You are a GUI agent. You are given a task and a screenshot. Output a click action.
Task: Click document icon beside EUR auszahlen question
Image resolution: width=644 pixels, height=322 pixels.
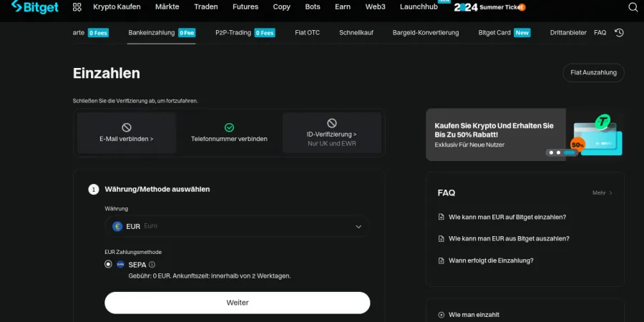coord(441,238)
